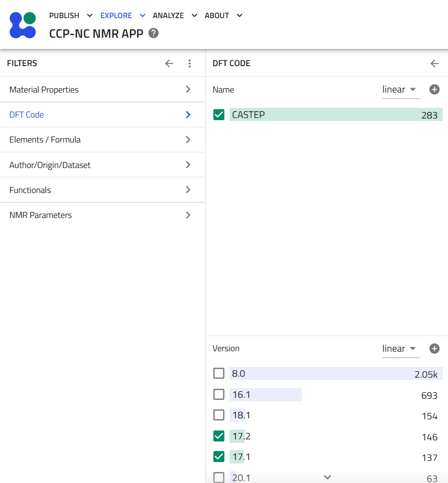Click the 17.2 count 146
Image resolution: width=448 pixels, height=483 pixels.
(x=429, y=437)
